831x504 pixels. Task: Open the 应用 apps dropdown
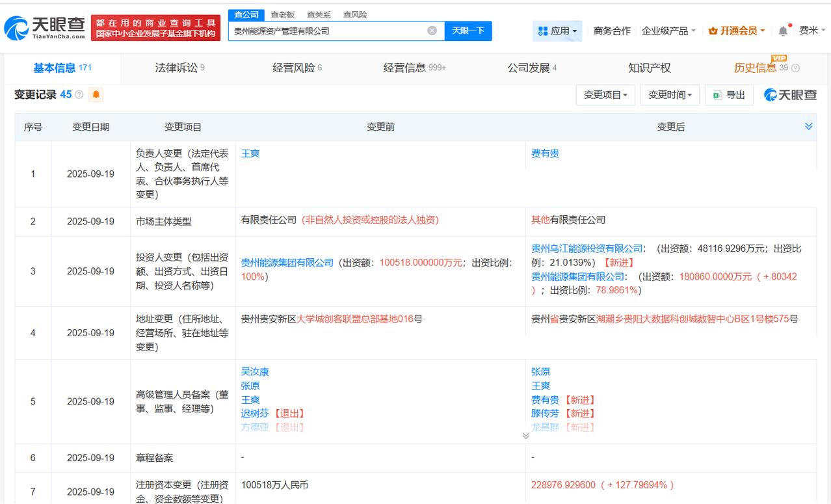tap(558, 31)
